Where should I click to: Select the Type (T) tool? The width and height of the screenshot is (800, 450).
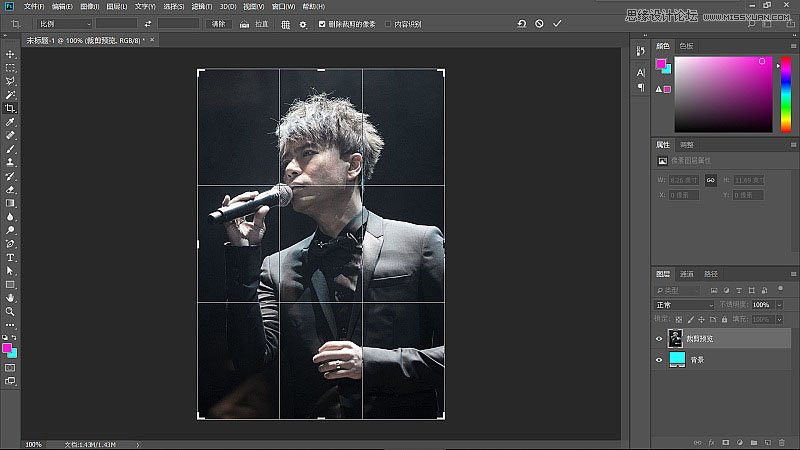(x=10, y=257)
